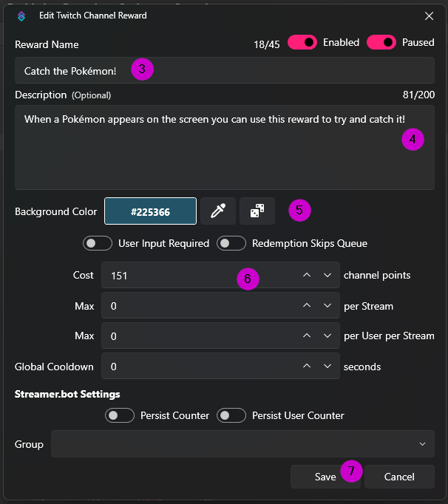Enable User Input Required toggle
The image size is (448, 504).
tap(98, 243)
